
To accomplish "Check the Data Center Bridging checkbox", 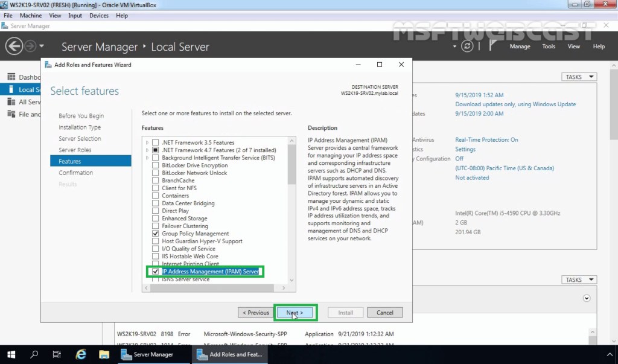I will point(155,203).
